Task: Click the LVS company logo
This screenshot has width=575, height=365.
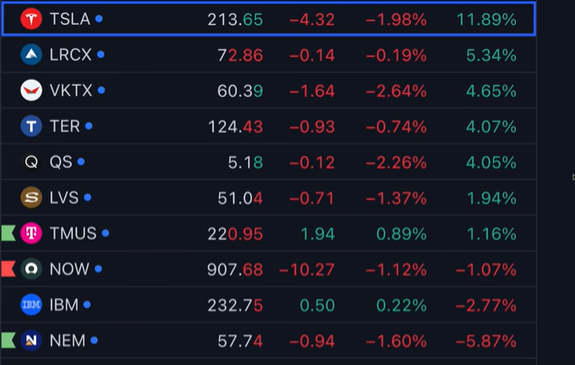Action: tap(31, 197)
